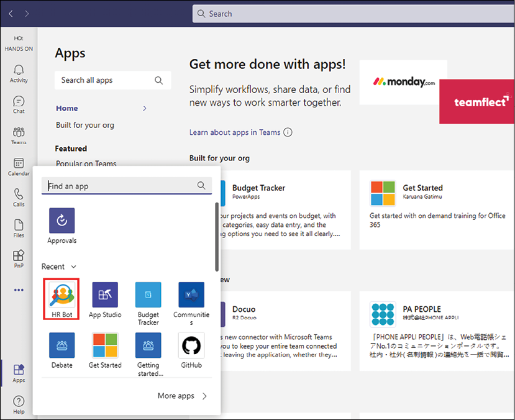Image resolution: width=515 pixels, height=420 pixels.
Task: Open the Getting started app
Action: pos(148,355)
